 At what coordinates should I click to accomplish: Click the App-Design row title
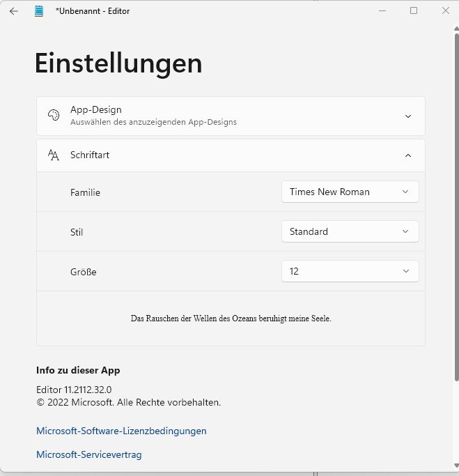click(96, 109)
